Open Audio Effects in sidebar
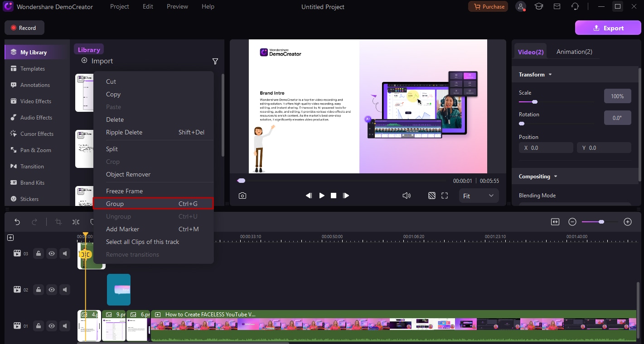Viewport: 644px width, 344px height. coord(37,118)
